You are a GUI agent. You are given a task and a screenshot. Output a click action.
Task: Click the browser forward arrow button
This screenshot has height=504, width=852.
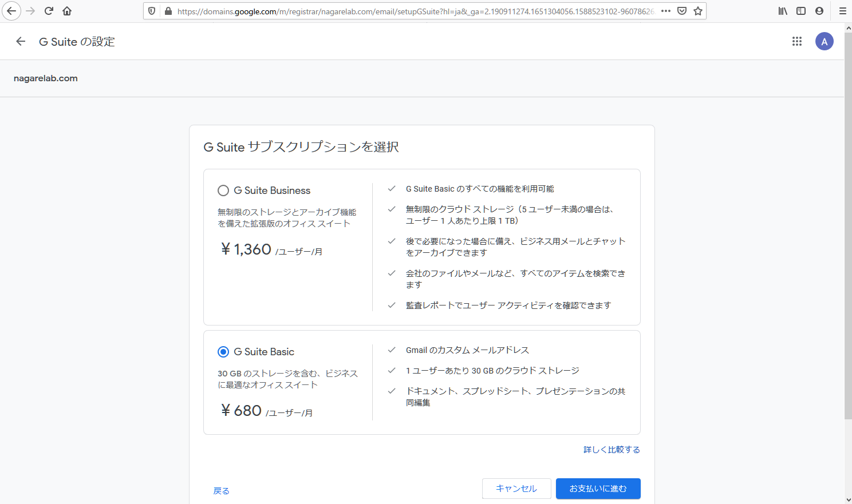(31, 11)
